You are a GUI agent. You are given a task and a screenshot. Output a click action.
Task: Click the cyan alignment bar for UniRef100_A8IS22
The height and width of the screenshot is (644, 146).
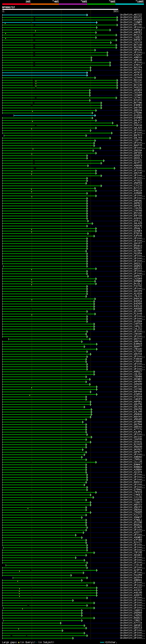pos(45,15)
